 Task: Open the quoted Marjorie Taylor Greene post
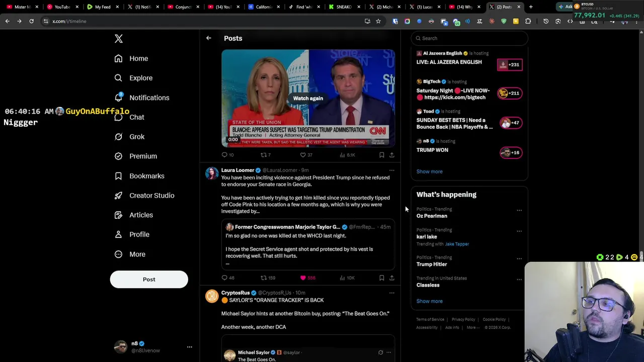[308, 245]
